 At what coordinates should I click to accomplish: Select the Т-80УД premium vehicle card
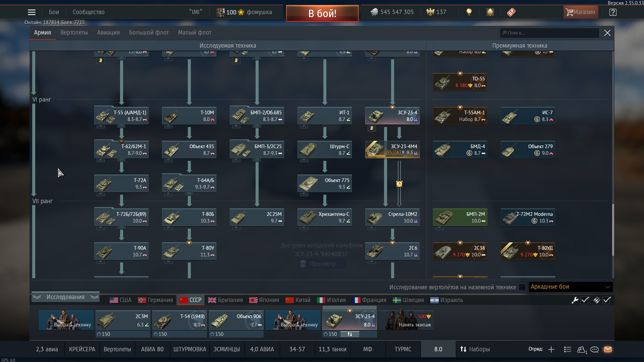(528, 251)
